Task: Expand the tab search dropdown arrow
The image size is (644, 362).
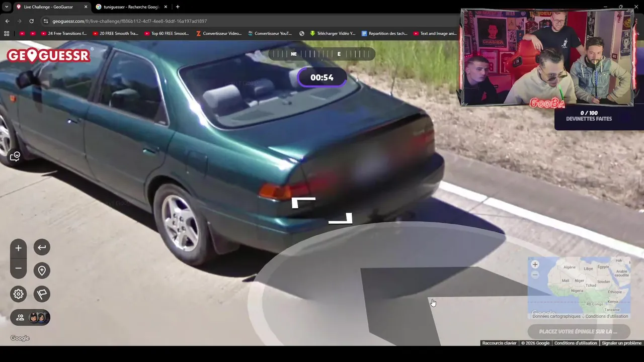Action: pos(6,7)
